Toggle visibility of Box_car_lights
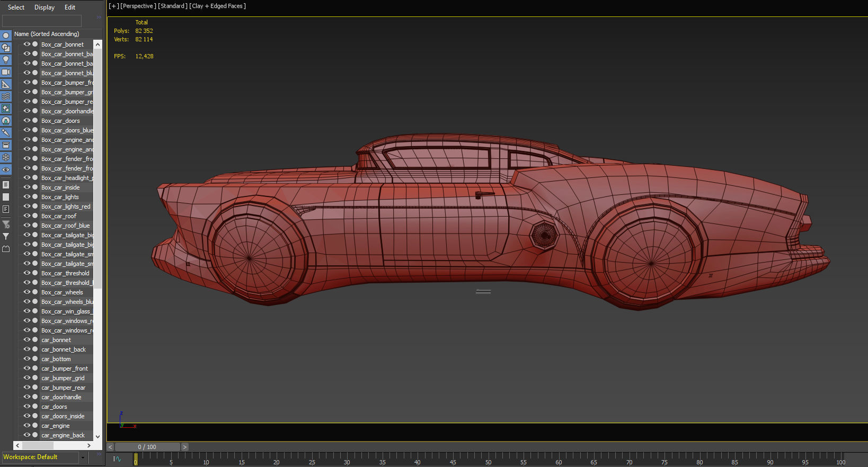This screenshot has height=467, width=868. [27, 197]
